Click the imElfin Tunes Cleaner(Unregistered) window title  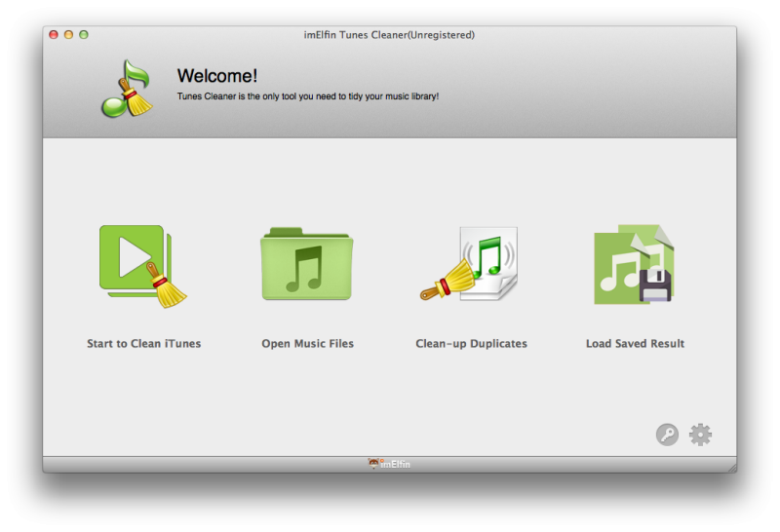tap(389, 35)
